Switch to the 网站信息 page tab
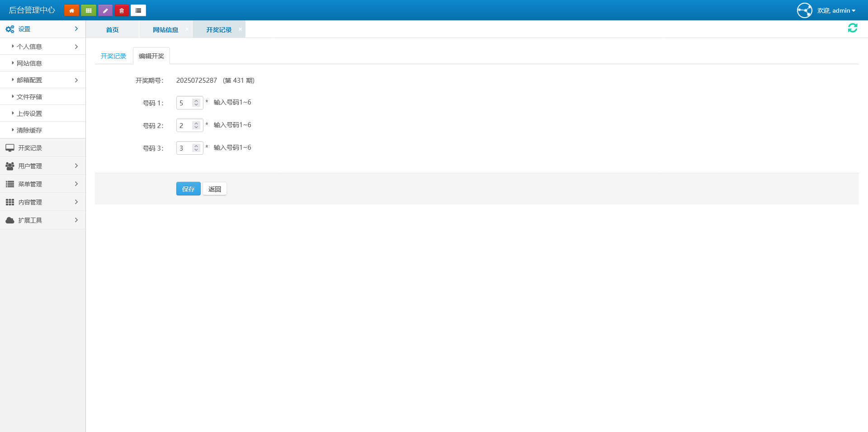 point(165,30)
